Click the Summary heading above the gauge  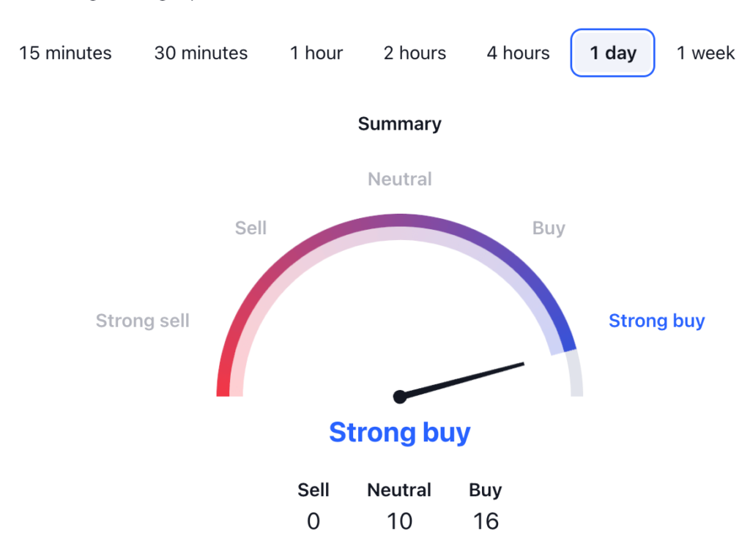(399, 124)
